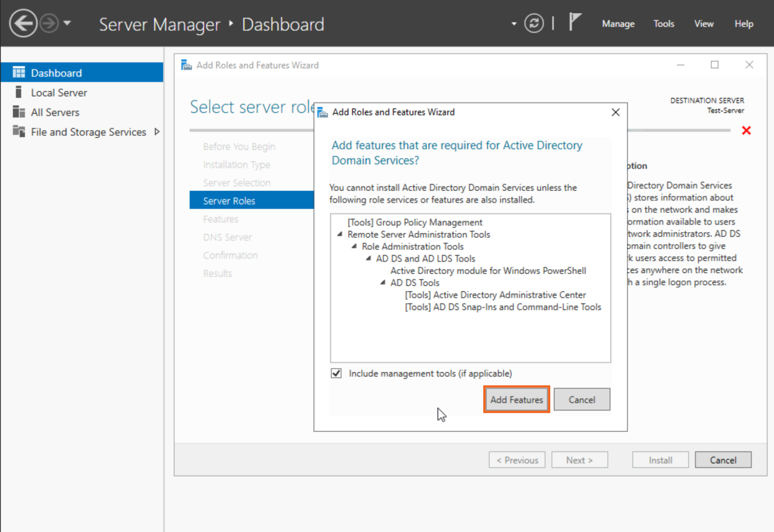Collapse Remote Server Administration Tools tree node
The height and width of the screenshot is (532, 774).
click(x=339, y=234)
